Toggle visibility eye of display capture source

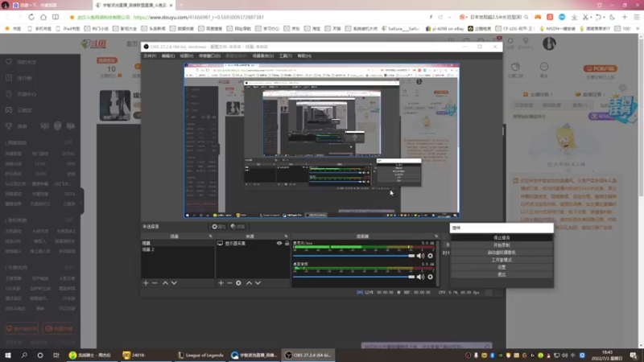279,244
